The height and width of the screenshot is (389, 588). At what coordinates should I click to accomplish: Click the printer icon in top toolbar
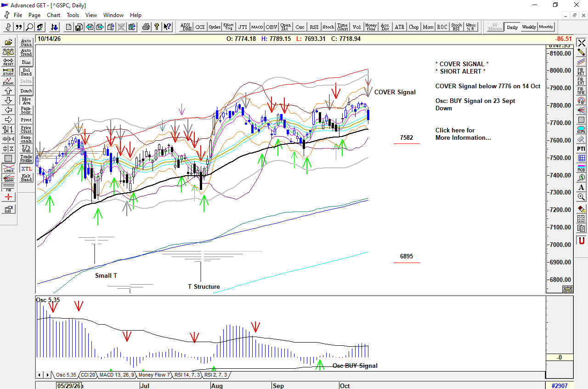click(146, 27)
